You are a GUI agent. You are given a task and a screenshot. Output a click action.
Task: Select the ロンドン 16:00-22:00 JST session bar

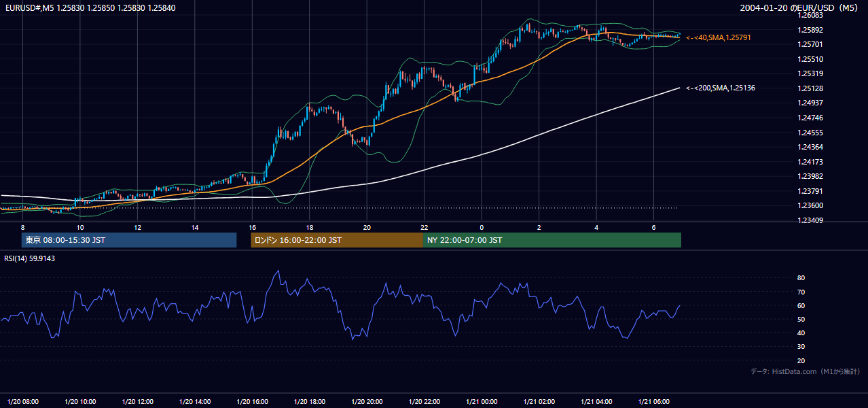pos(337,240)
